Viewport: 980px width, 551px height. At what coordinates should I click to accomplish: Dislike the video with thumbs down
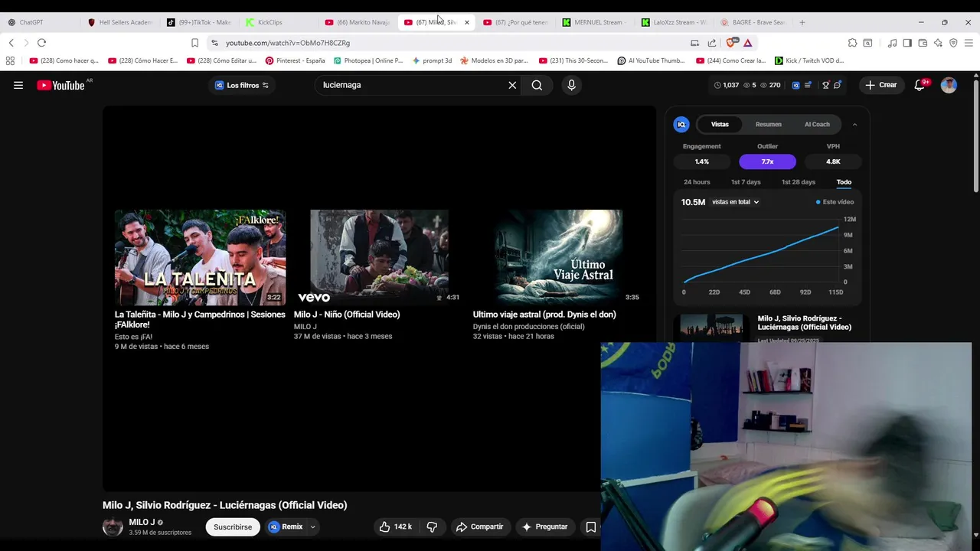pyautogui.click(x=432, y=527)
